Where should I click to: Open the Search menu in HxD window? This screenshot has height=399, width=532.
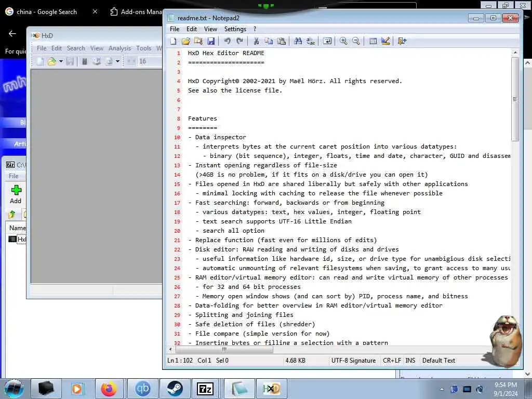click(76, 48)
